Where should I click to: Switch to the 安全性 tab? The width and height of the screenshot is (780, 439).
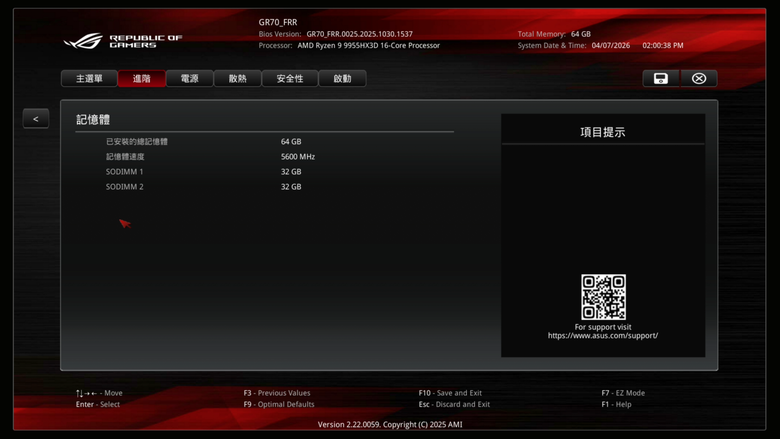coord(290,79)
